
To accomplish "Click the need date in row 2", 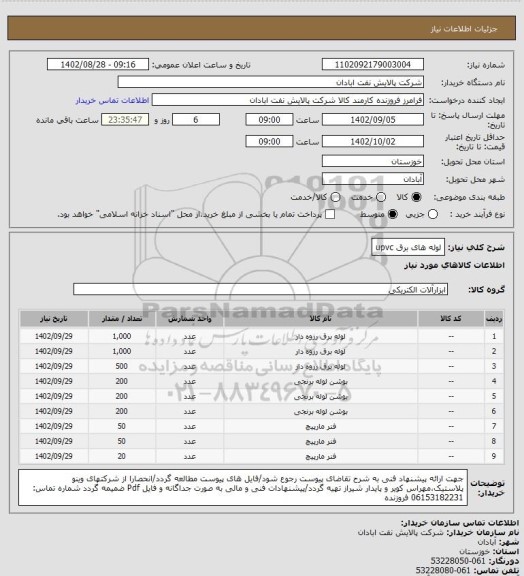I will coord(54,351).
